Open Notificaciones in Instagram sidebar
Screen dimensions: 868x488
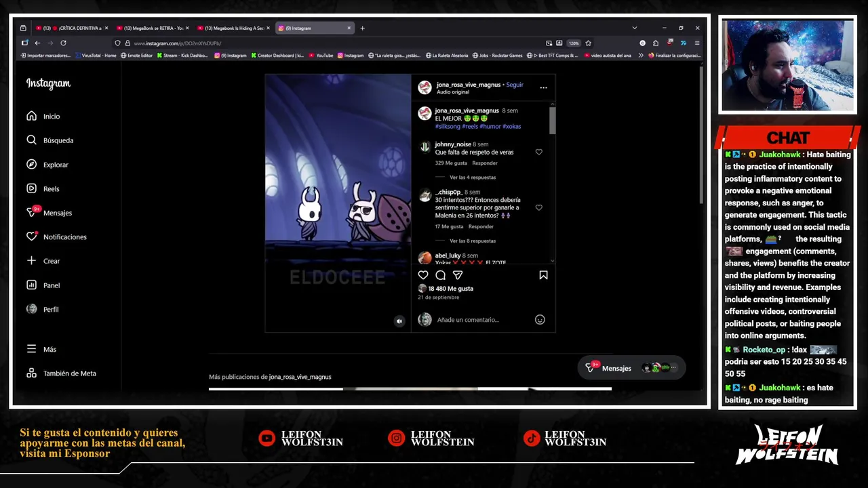[57, 237]
